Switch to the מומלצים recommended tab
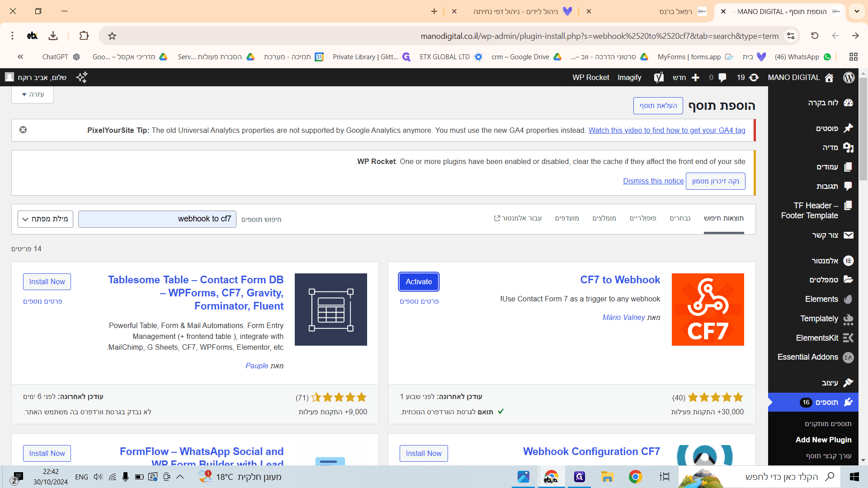The width and height of the screenshot is (868, 488). 604,218
